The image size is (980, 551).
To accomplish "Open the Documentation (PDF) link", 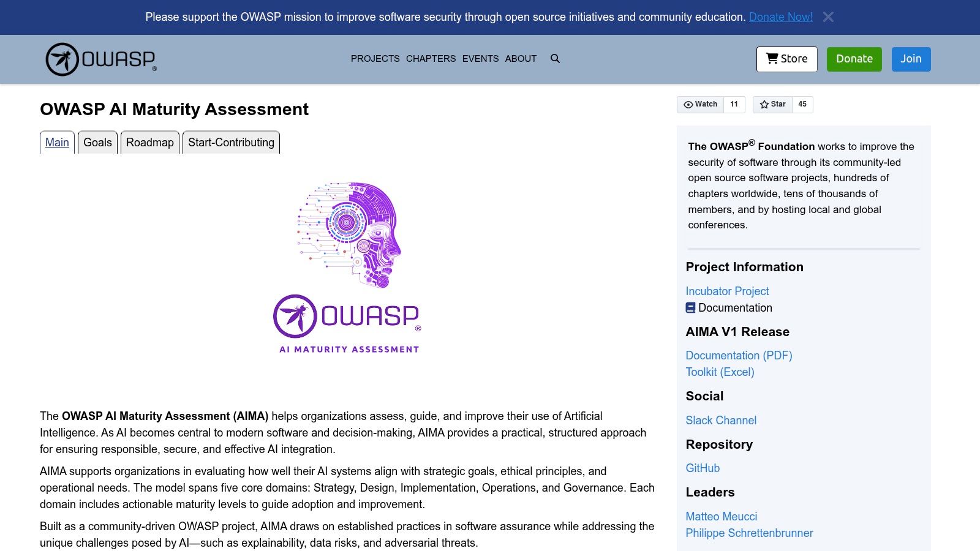I will [739, 356].
